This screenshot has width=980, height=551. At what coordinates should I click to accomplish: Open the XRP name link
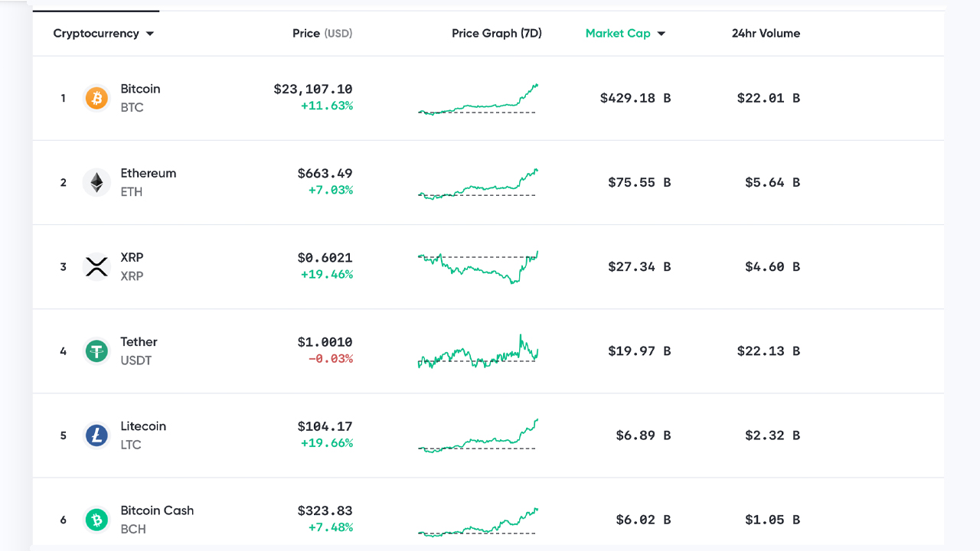pyautogui.click(x=132, y=257)
